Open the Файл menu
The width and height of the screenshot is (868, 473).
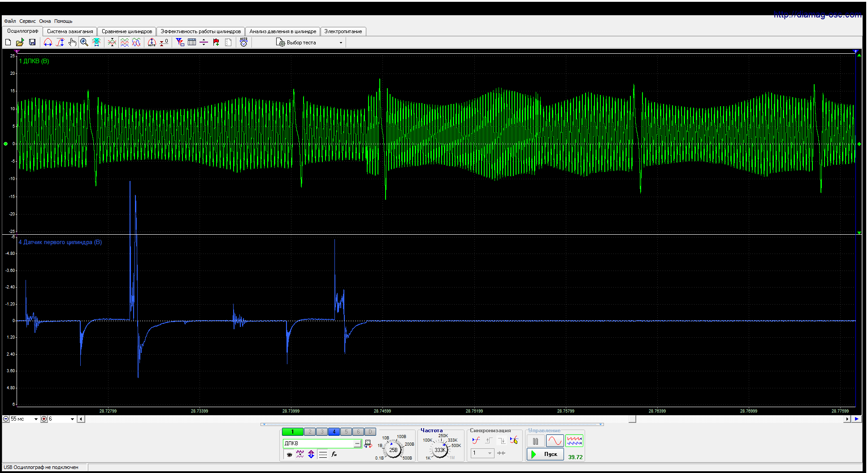[10, 21]
